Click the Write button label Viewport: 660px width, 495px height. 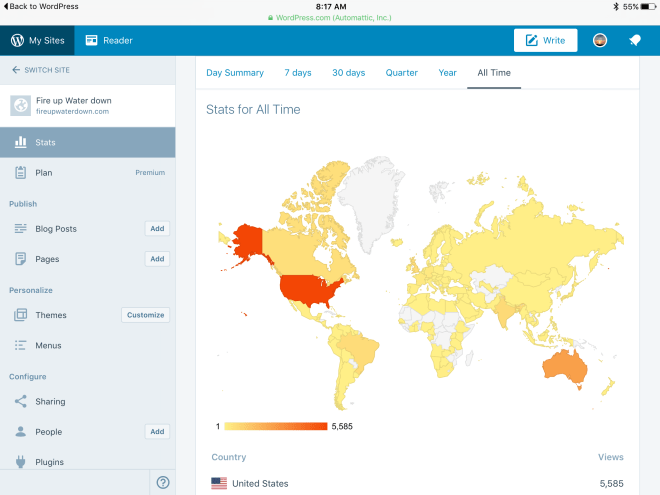click(554, 40)
